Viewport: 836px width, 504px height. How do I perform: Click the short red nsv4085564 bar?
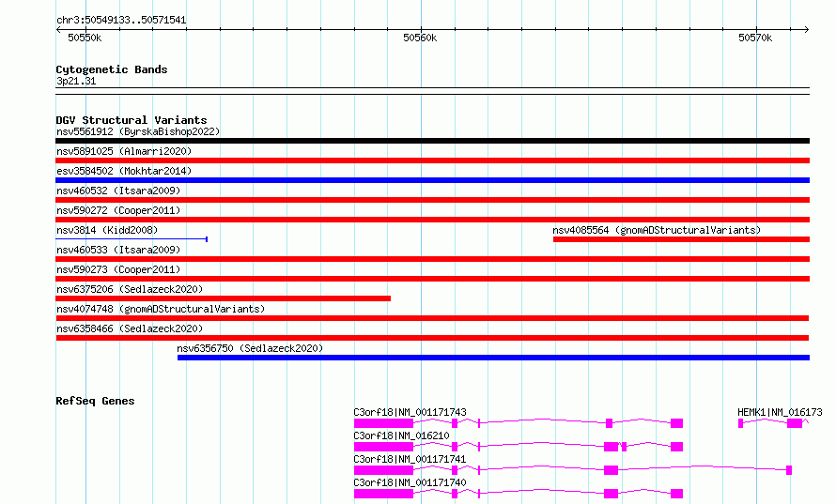pos(681,239)
